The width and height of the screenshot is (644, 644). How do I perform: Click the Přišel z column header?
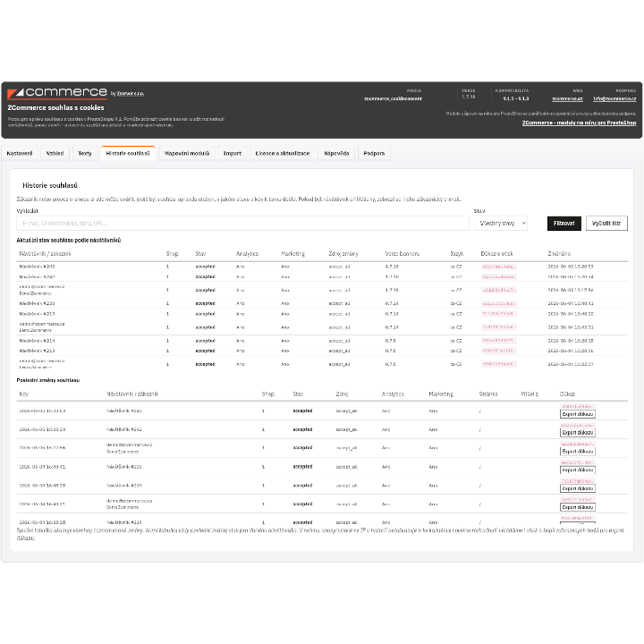[530, 394]
